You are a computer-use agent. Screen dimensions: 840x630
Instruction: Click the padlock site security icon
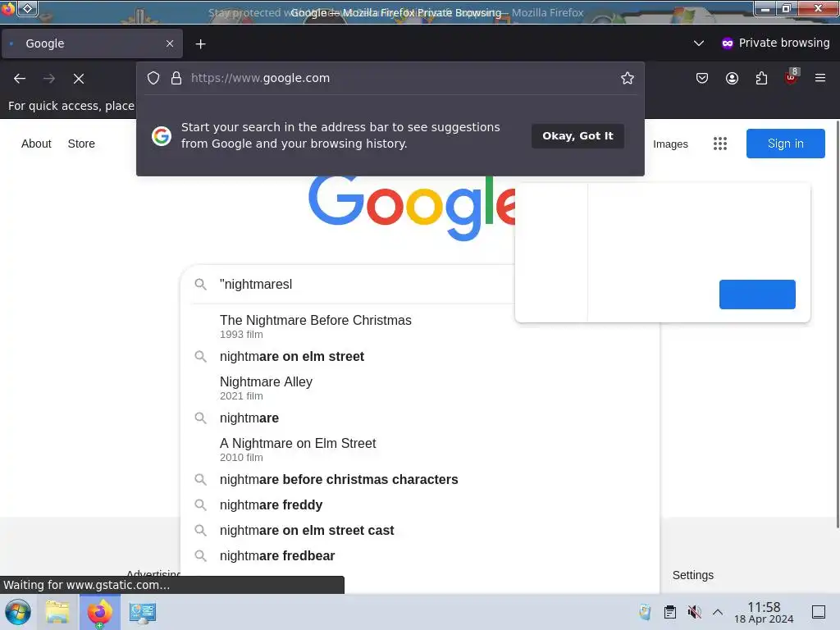point(176,78)
